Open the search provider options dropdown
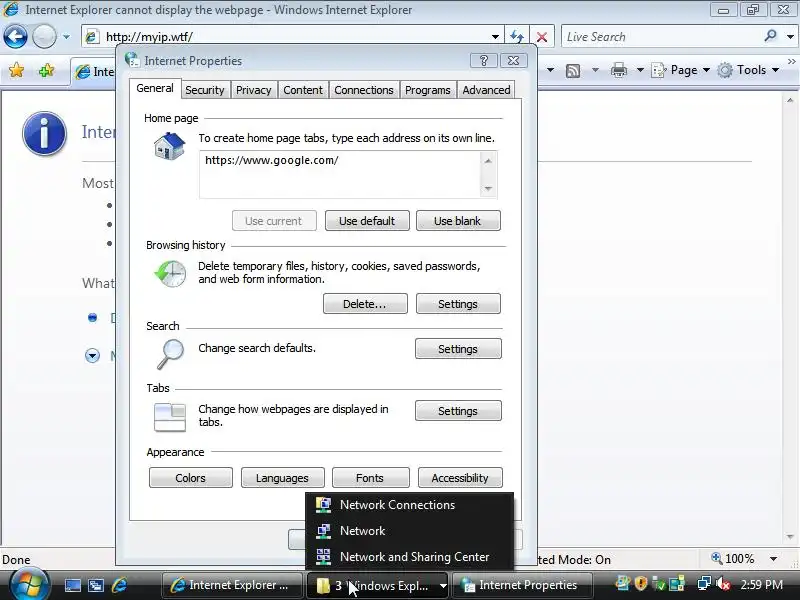This screenshot has height=600, width=800. coord(790,37)
